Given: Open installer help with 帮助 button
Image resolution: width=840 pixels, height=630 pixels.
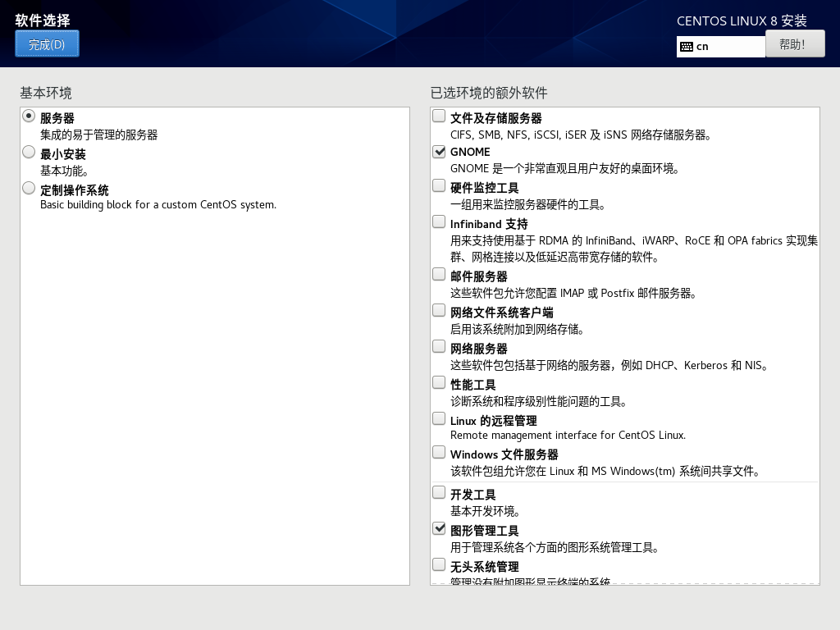Looking at the screenshot, I should point(794,44).
